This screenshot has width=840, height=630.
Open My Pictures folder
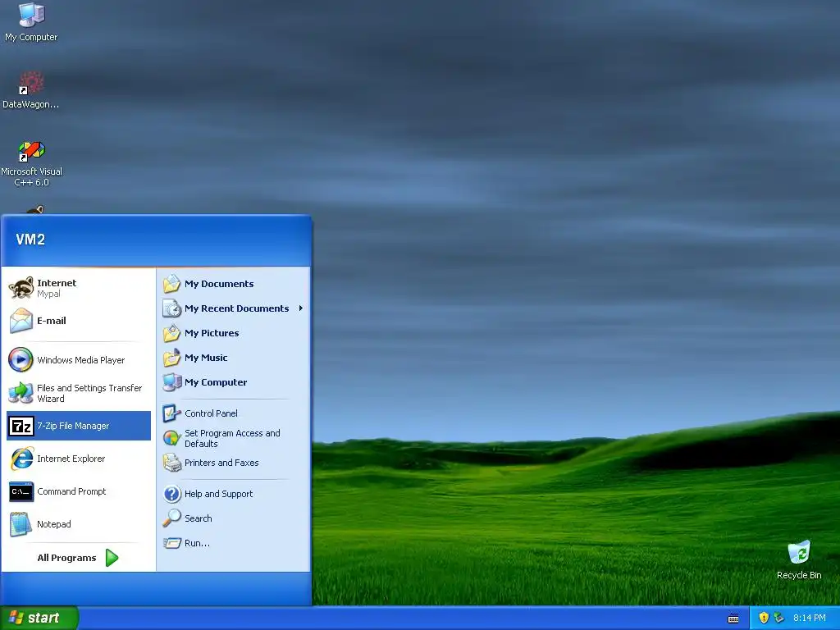pos(234,333)
